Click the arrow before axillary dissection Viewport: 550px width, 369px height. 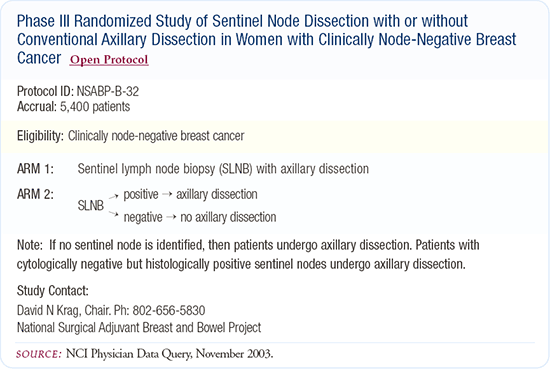pyautogui.click(x=167, y=194)
